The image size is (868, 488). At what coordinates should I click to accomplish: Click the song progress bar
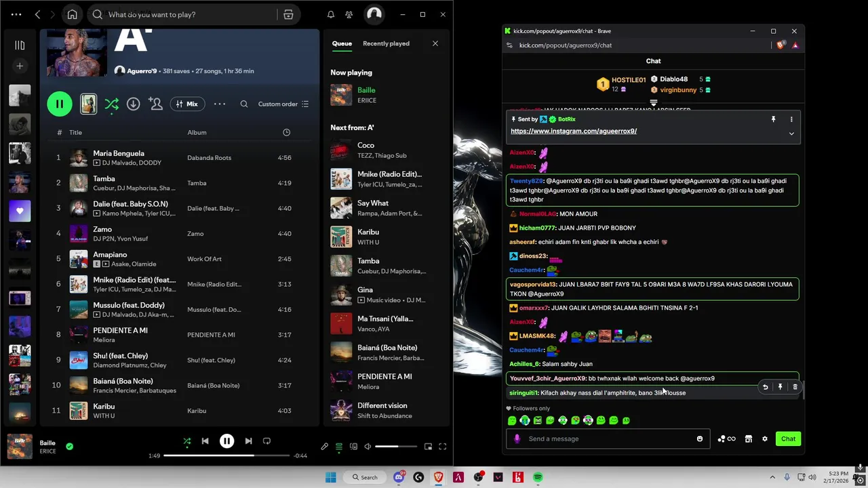pyautogui.click(x=226, y=455)
